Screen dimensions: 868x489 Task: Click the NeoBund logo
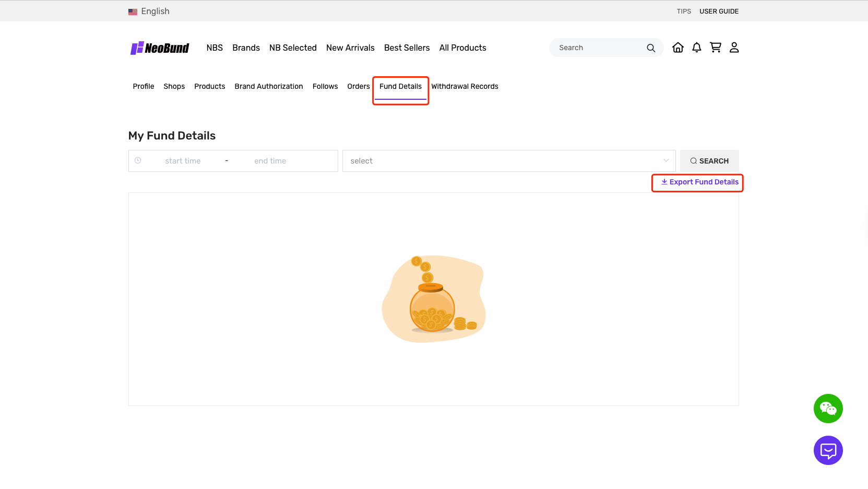click(160, 48)
